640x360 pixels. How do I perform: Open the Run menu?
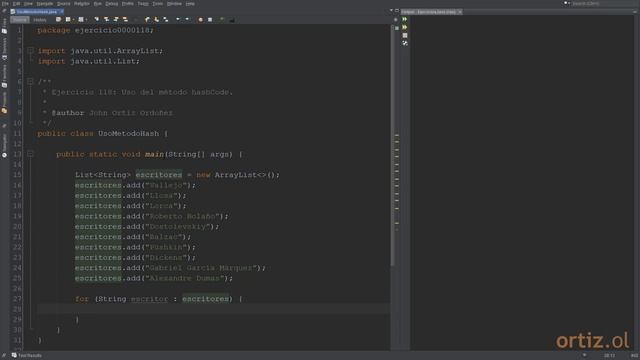tap(98, 4)
